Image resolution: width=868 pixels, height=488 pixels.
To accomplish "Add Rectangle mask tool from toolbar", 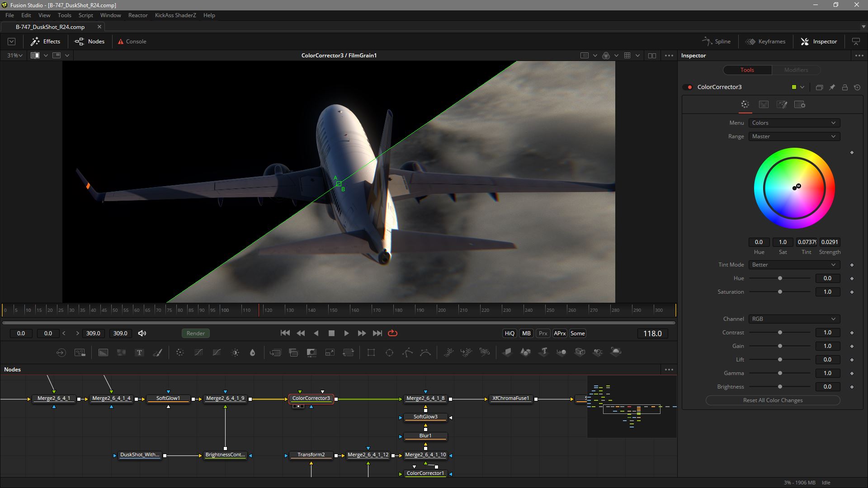I will pyautogui.click(x=371, y=352).
